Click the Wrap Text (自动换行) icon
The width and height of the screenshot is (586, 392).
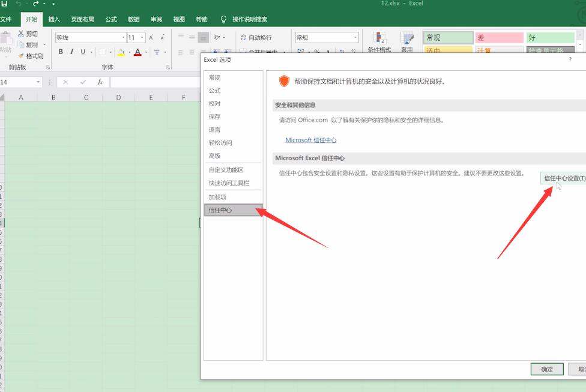coord(243,37)
